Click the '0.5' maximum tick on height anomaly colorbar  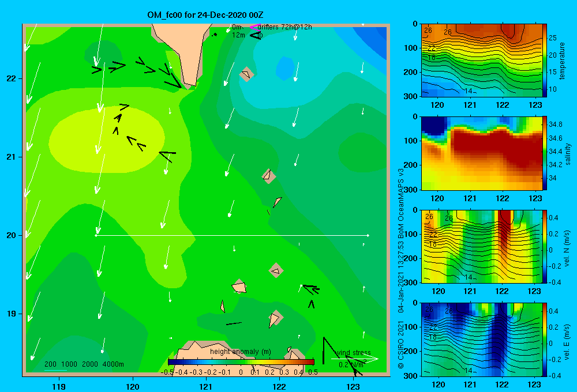click(x=313, y=372)
